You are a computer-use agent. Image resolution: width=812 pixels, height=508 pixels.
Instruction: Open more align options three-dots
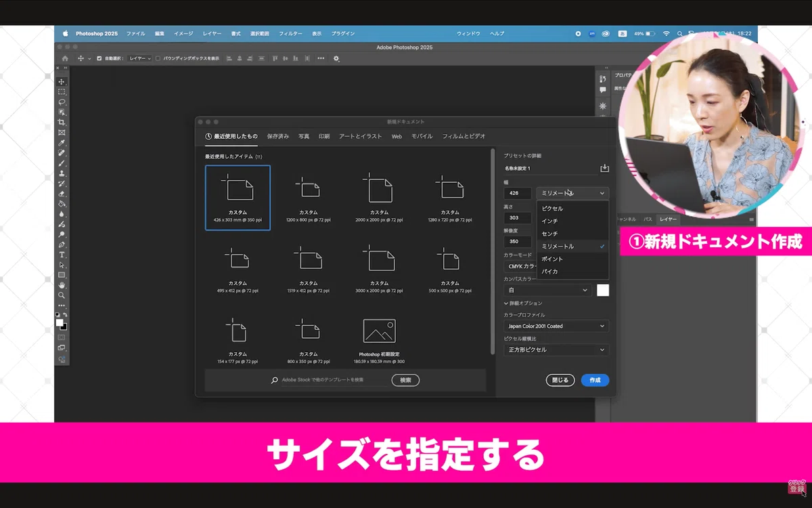pos(321,58)
